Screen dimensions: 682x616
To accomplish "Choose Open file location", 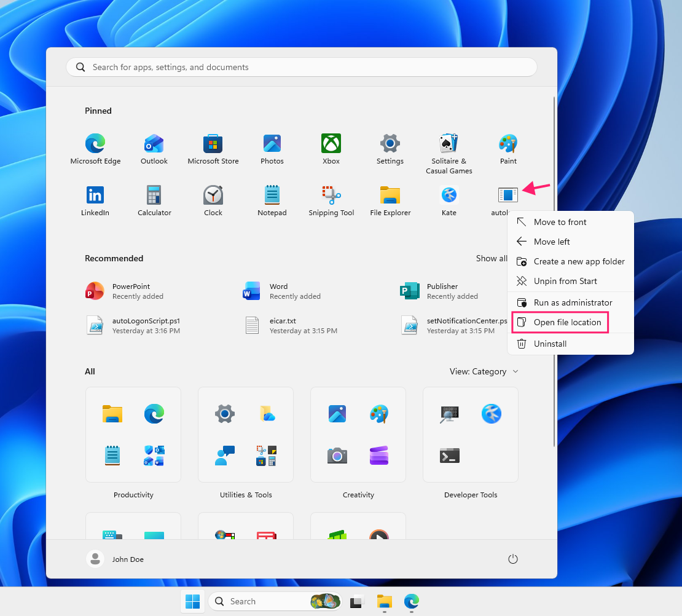I will 570,322.
